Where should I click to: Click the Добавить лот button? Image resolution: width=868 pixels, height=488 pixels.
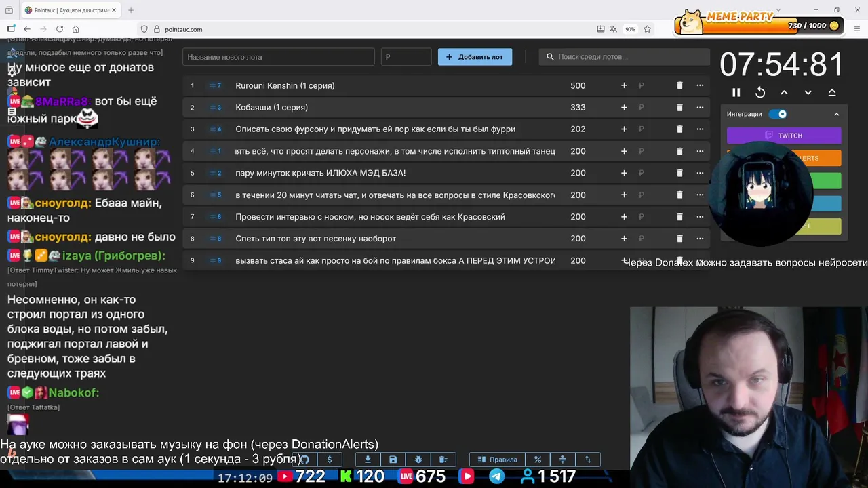pyautogui.click(x=475, y=57)
